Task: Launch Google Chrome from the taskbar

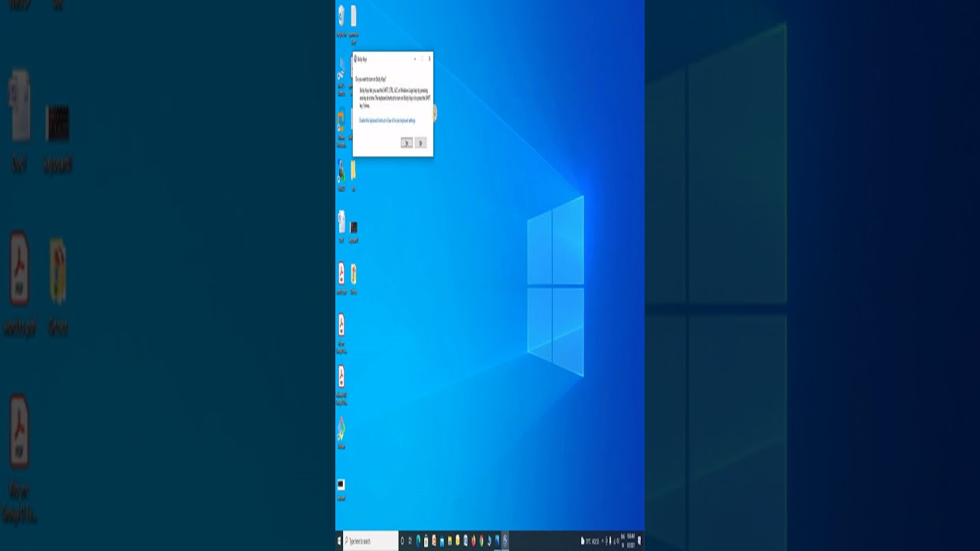Action: click(482, 541)
